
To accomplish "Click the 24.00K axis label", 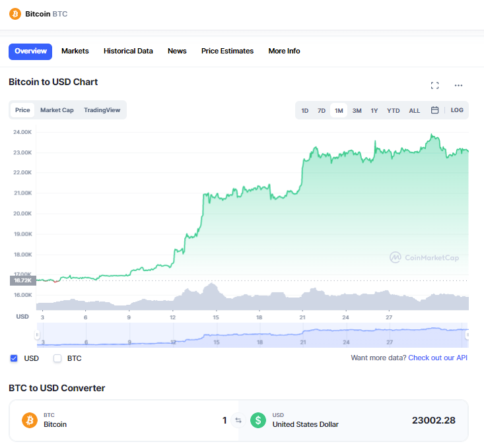I will (x=22, y=132).
